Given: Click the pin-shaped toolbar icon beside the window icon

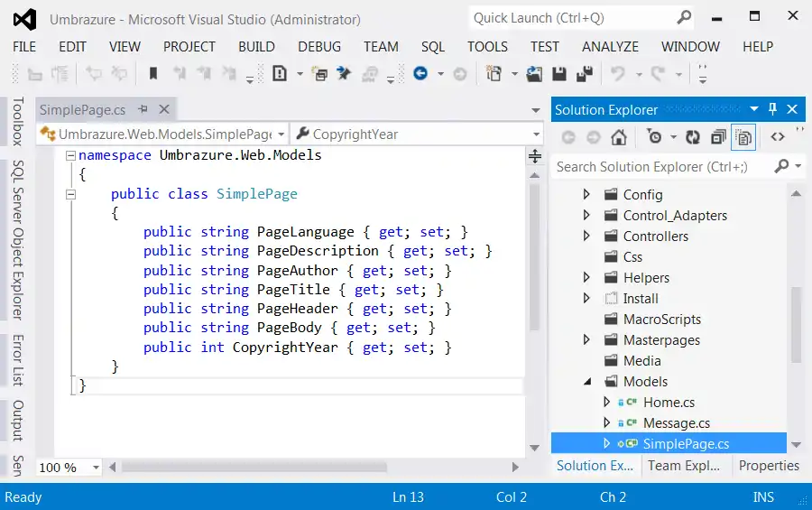Looking at the screenshot, I should pyautogui.click(x=344, y=74).
